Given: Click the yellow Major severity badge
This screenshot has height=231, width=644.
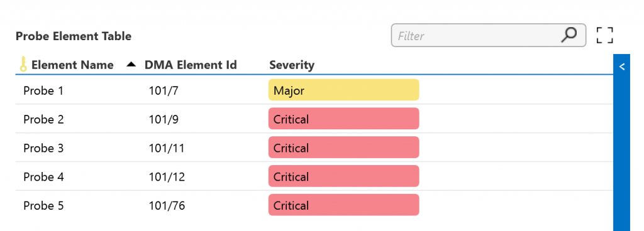Looking at the screenshot, I should click(x=344, y=90).
